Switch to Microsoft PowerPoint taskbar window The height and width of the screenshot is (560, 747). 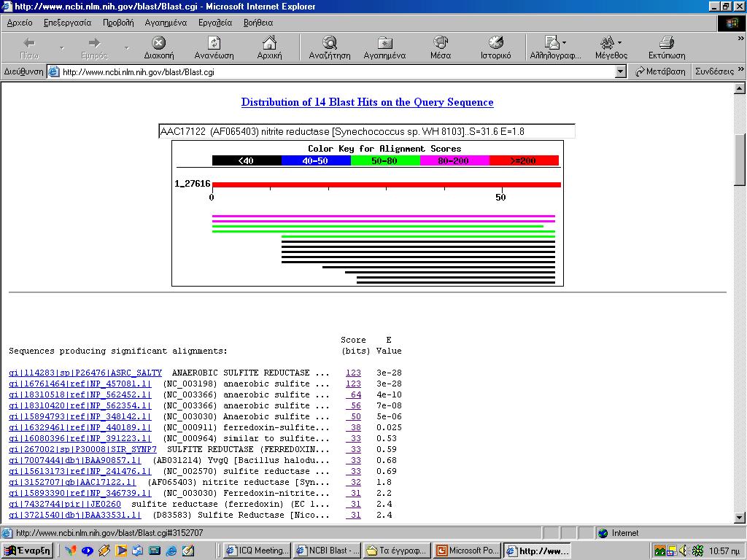468,551
